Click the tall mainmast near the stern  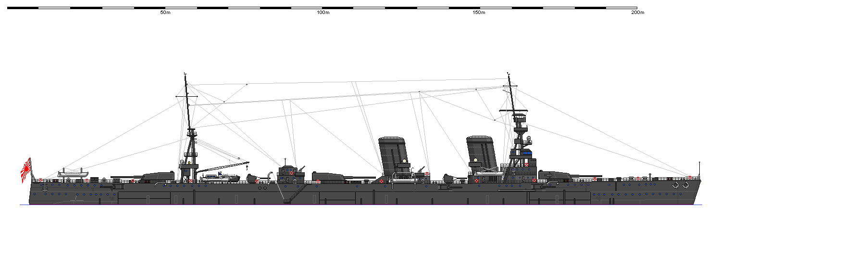pos(189,128)
